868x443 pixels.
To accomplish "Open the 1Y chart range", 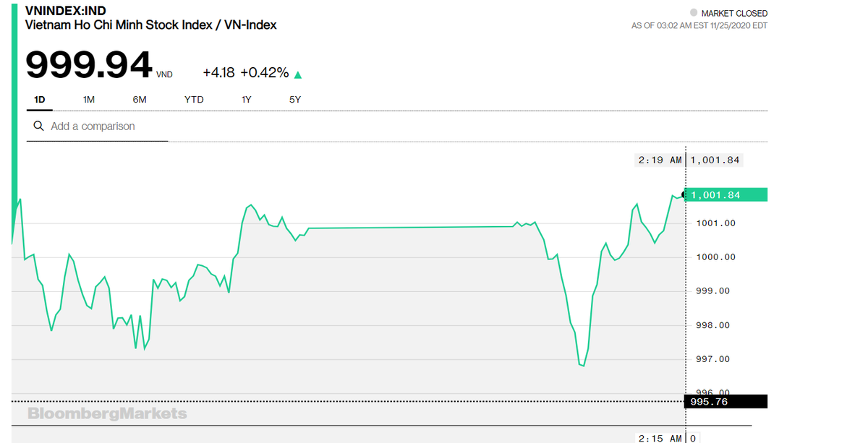I will (246, 100).
